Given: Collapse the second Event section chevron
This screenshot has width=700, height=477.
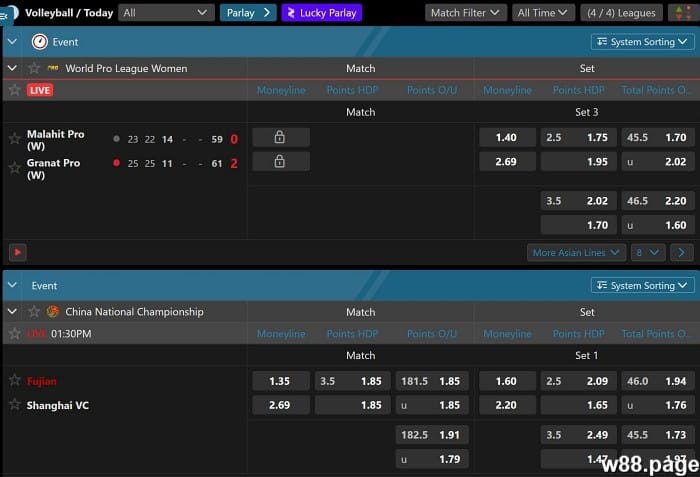Looking at the screenshot, I should (x=12, y=285).
